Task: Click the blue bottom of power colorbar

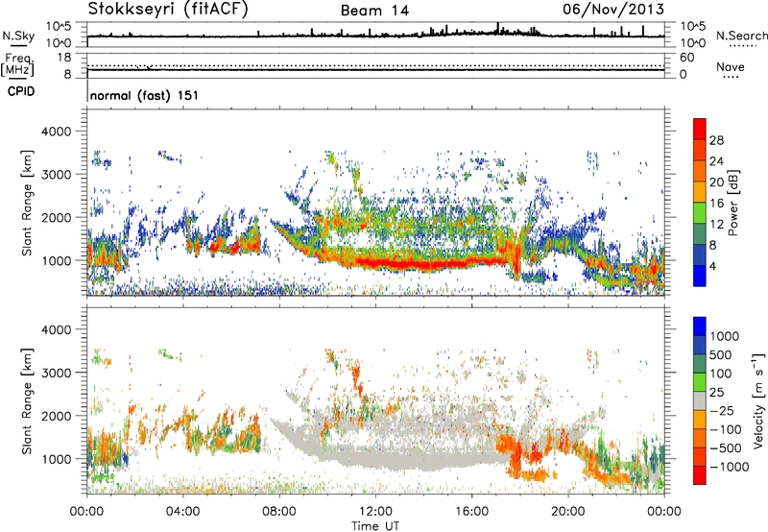Action: point(700,276)
